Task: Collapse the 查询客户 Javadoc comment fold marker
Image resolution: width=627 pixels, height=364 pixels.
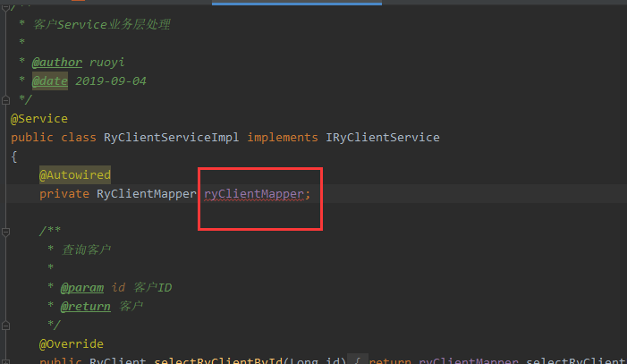Action: pos(5,232)
